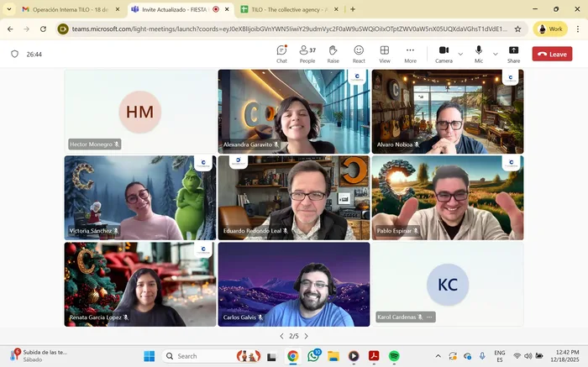
Task: Open a new browser tab
Action: click(x=353, y=9)
